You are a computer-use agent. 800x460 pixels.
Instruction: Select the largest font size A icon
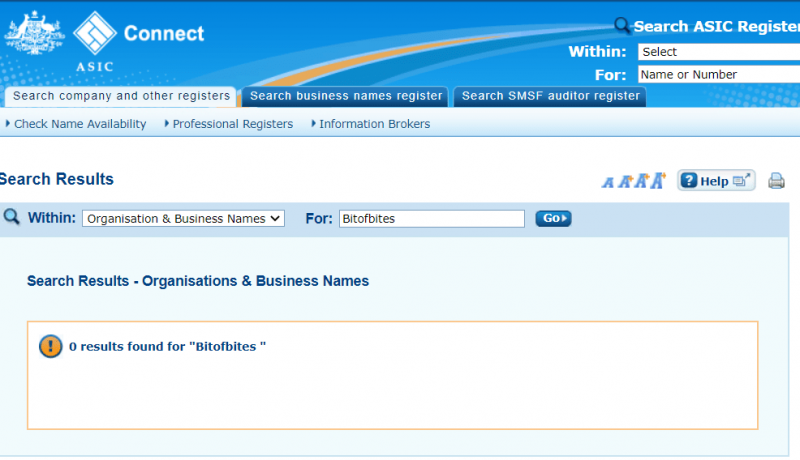[x=658, y=180]
